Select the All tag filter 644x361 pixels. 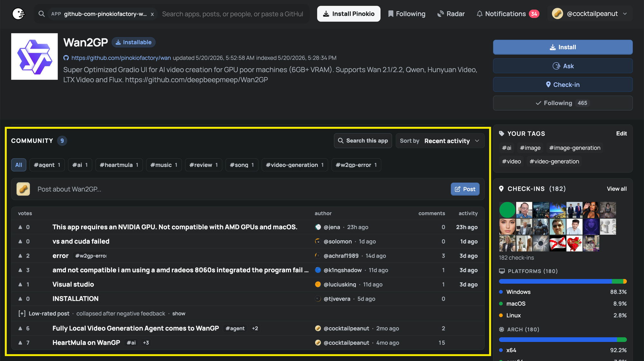point(19,165)
